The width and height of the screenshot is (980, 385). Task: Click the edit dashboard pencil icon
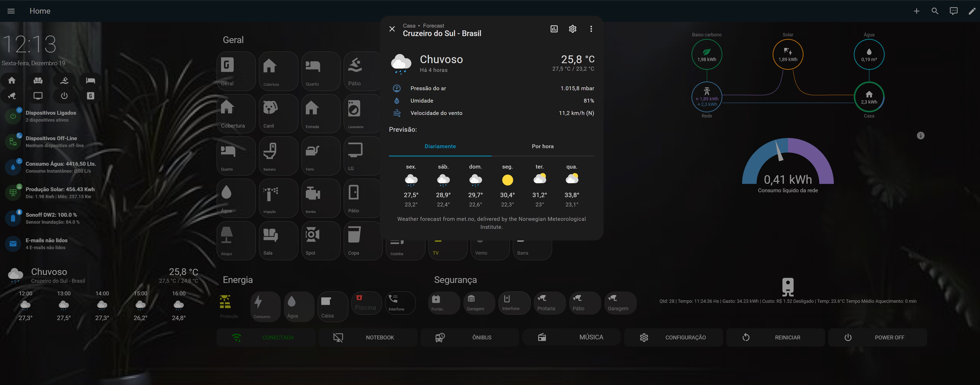pos(972,11)
